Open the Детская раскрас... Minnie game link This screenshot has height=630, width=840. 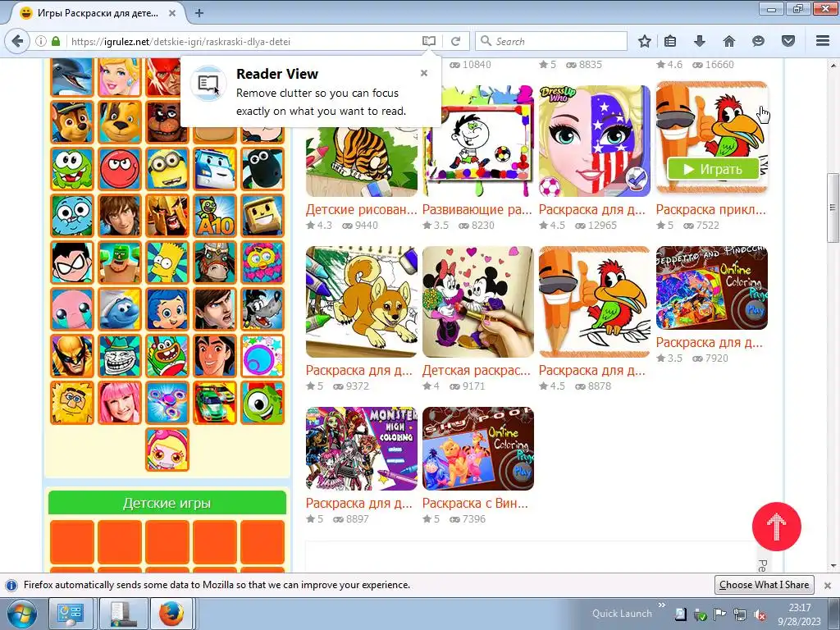(477, 370)
